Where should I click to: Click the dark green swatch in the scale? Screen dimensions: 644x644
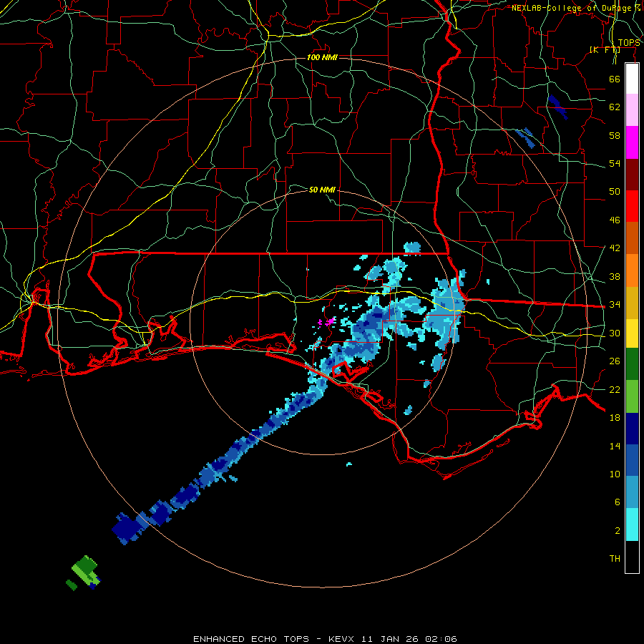pos(632,364)
